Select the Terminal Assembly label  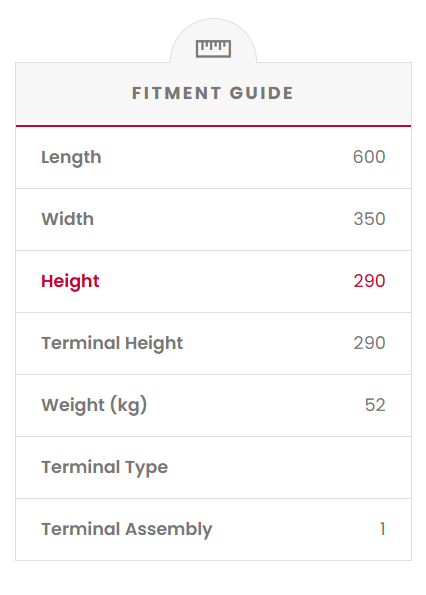(127, 529)
